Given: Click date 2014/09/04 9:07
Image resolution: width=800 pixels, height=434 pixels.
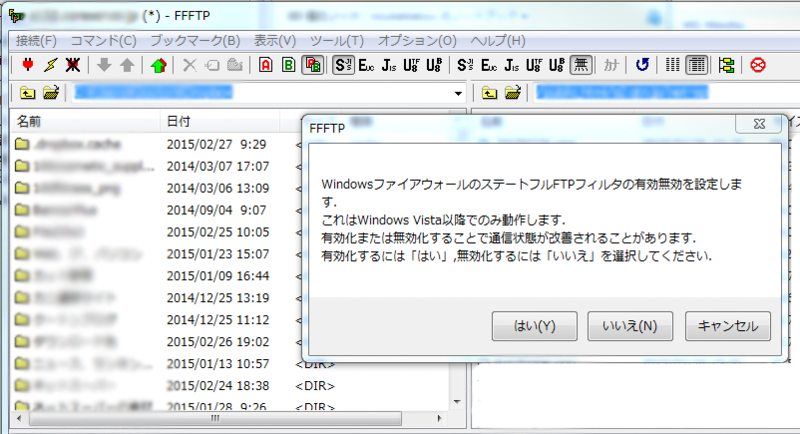Looking at the screenshot, I should coord(216,210).
